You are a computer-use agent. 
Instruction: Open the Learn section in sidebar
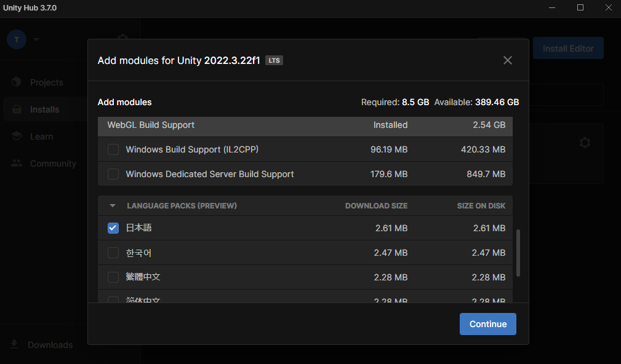point(41,136)
